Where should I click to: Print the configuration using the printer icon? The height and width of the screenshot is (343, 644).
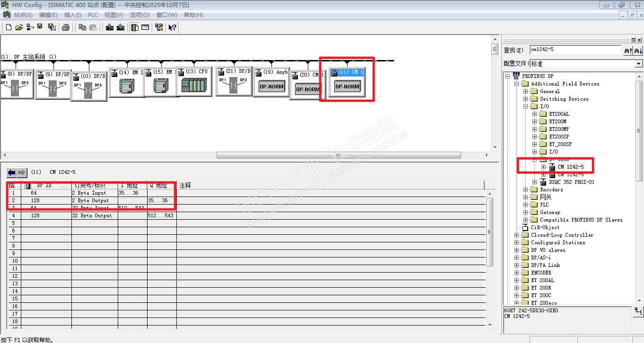pos(66,27)
